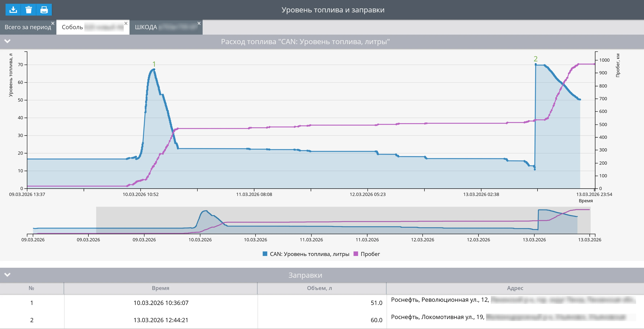Toggle Пробег legend series
The height and width of the screenshot is (329, 644).
click(367, 254)
